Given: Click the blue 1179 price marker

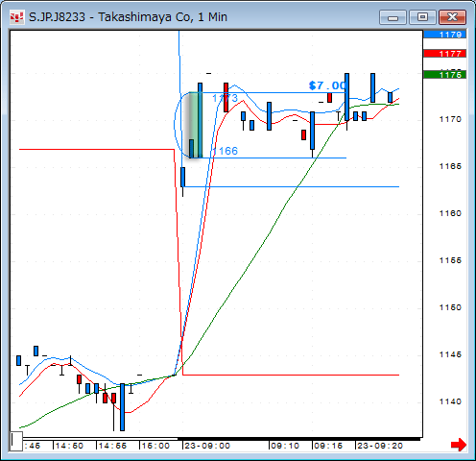Looking at the screenshot, I should pyautogui.click(x=444, y=35).
